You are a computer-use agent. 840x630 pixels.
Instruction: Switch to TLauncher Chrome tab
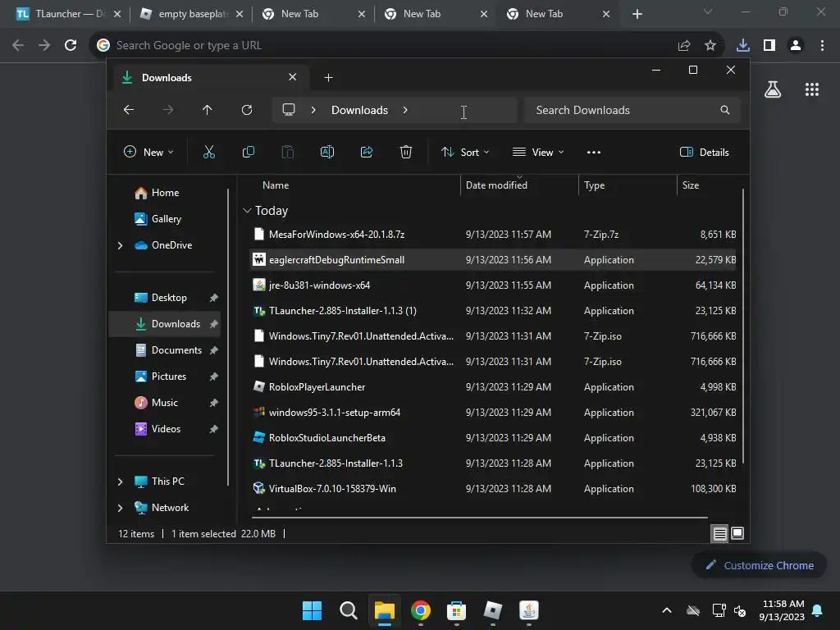[x=69, y=14]
